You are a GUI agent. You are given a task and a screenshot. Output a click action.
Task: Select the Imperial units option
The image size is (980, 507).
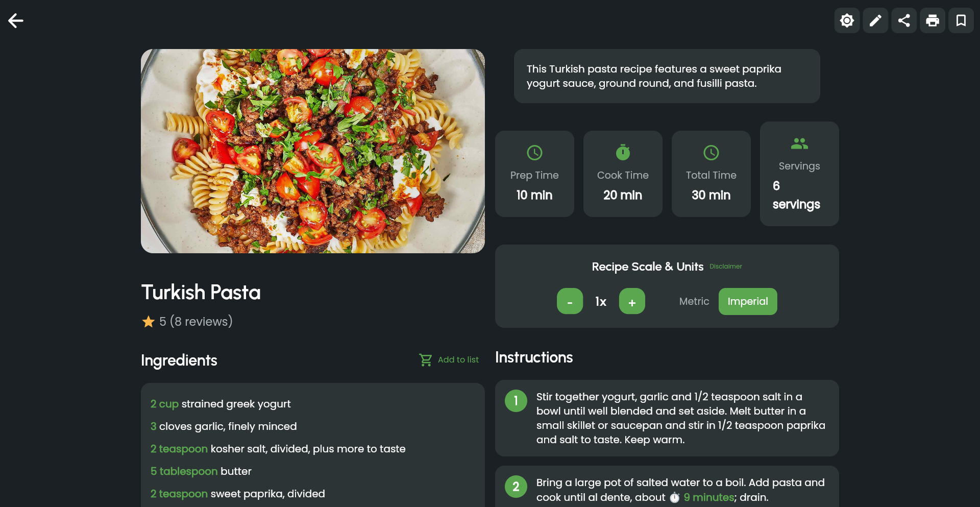tap(747, 302)
